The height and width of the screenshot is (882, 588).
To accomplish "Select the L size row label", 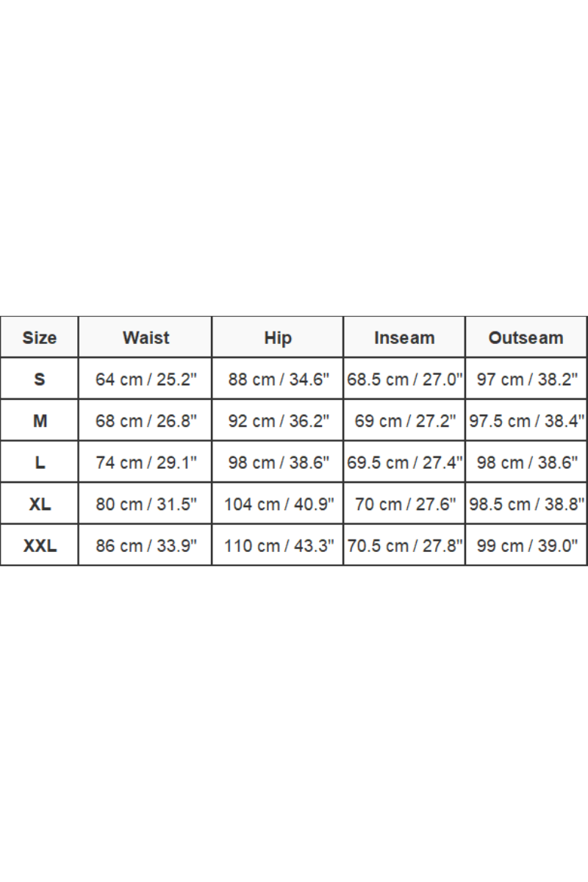I will pos(40,462).
